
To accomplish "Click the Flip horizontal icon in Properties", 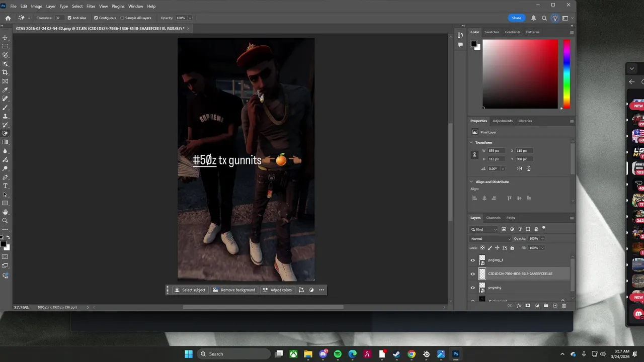I will [x=519, y=168].
